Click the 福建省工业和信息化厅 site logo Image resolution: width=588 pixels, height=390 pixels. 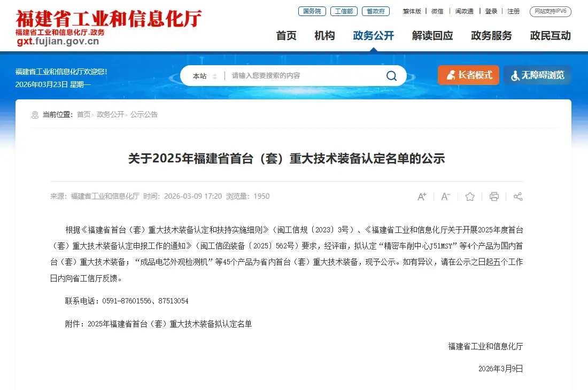coord(109,27)
